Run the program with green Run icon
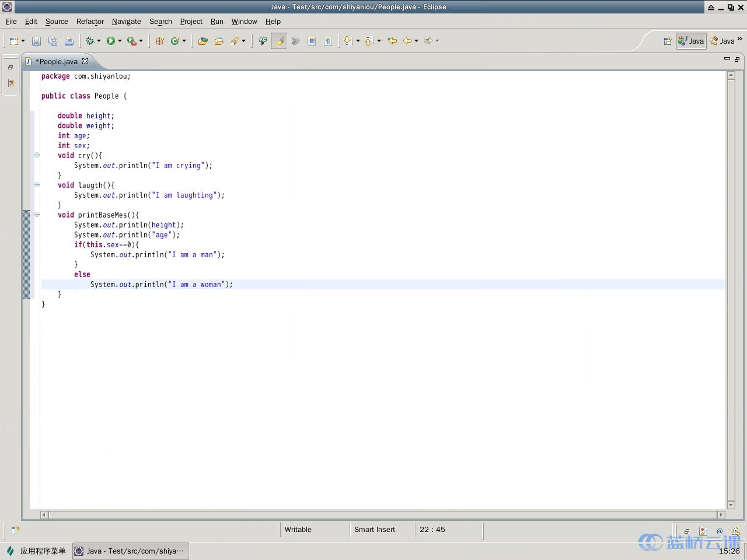Image resolution: width=747 pixels, height=560 pixels. click(x=110, y=41)
